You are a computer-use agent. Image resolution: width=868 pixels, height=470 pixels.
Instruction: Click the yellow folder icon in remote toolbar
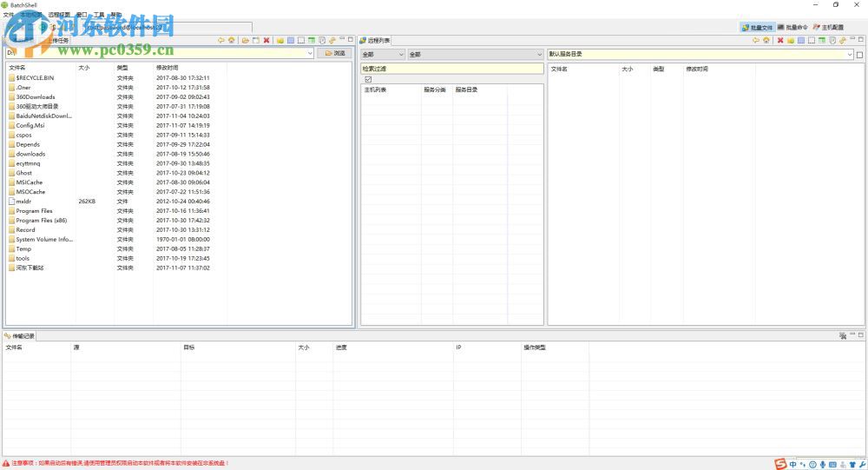pyautogui.click(x=791, y=41)
